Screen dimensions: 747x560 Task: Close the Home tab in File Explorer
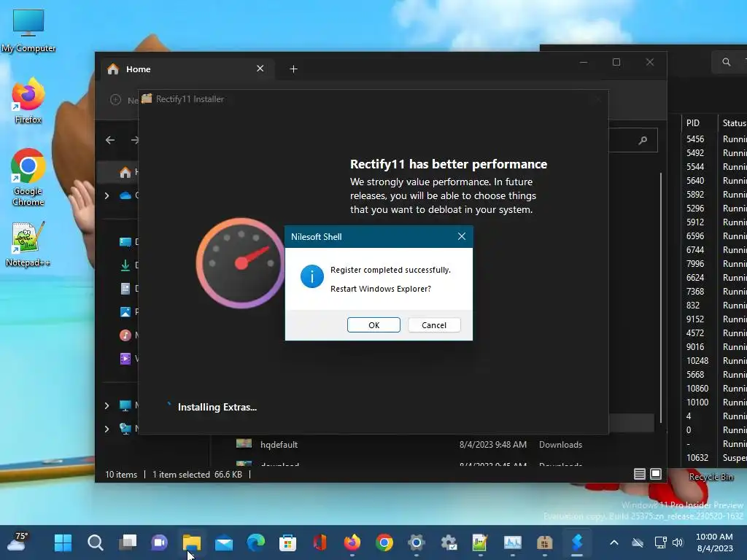tap(260, 69)
